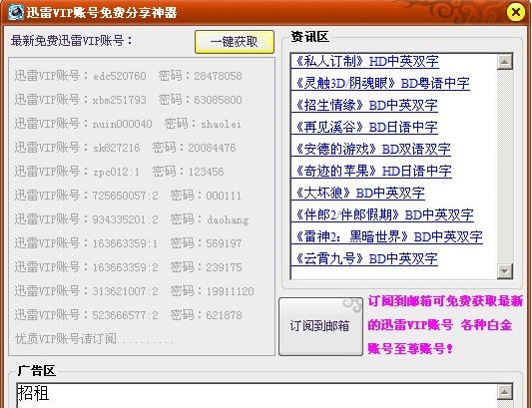
Task: Open link 《云霄九号》BD中英双字
Action: point(365,258)
